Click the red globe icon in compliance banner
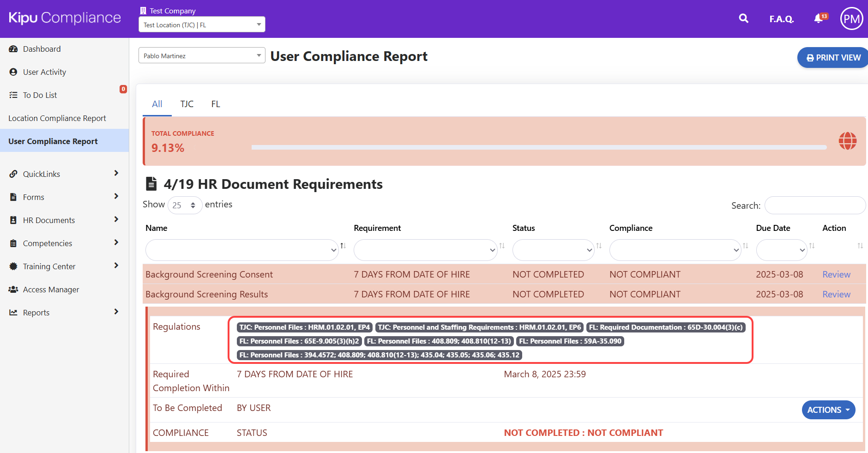 847,141
